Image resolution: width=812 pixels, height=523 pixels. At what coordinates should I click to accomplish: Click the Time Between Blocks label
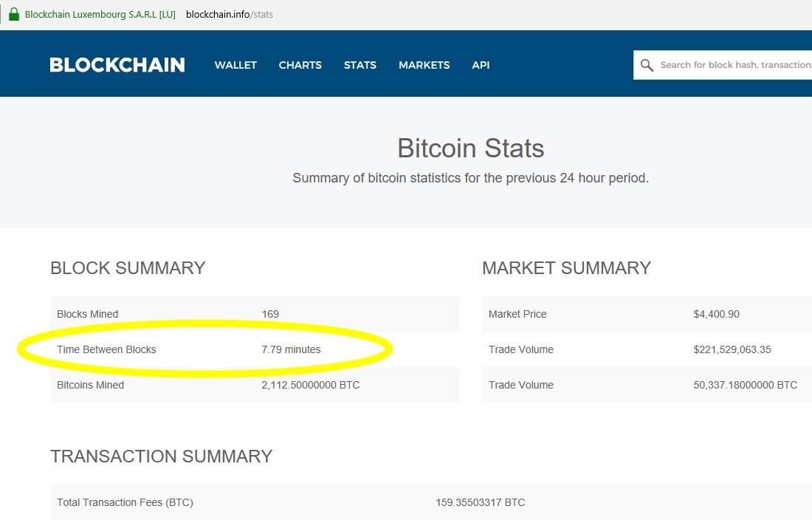click(107, 349)
